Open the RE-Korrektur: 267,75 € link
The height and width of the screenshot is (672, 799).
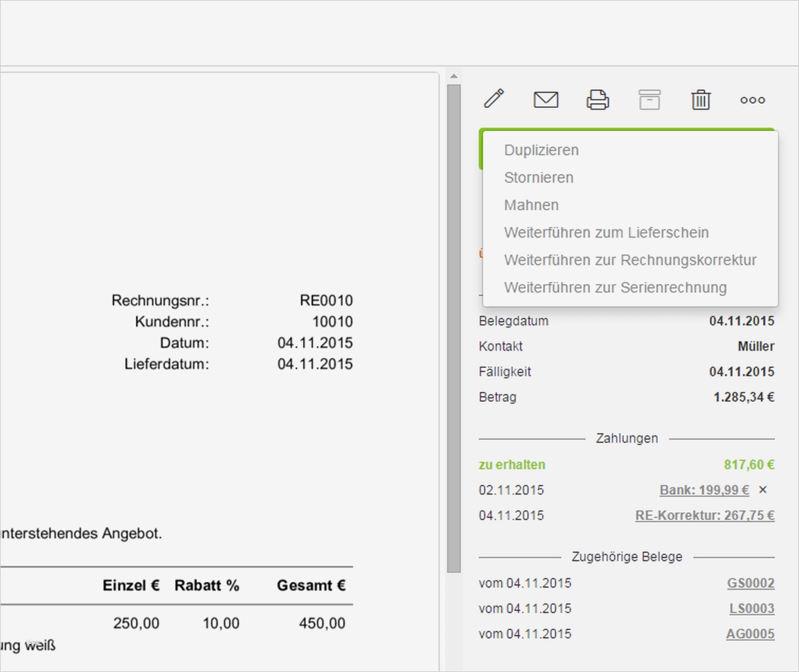click(x=705, y=516)
